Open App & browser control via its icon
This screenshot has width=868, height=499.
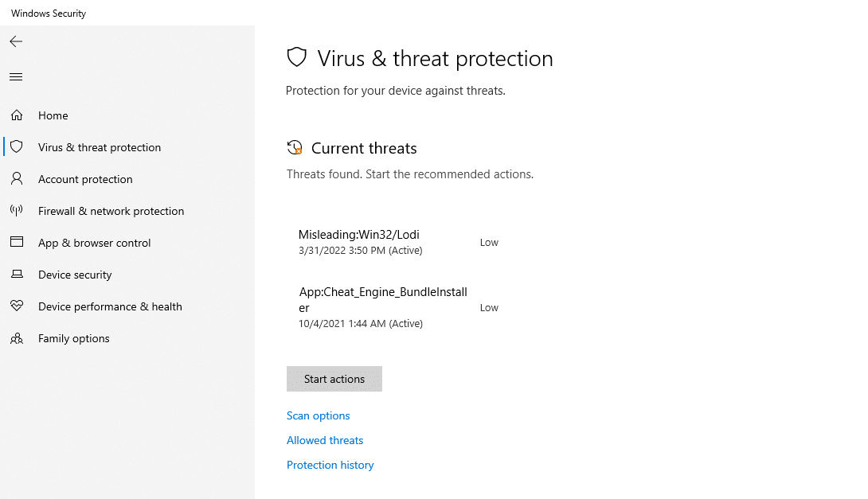[17, 242]
